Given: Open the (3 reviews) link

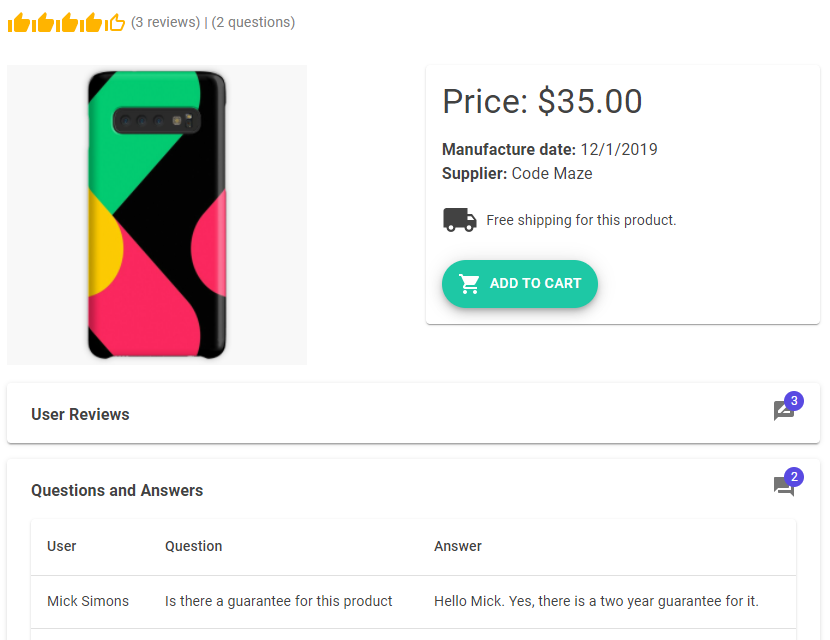Looking at the screenshot, I should [165, 22].
